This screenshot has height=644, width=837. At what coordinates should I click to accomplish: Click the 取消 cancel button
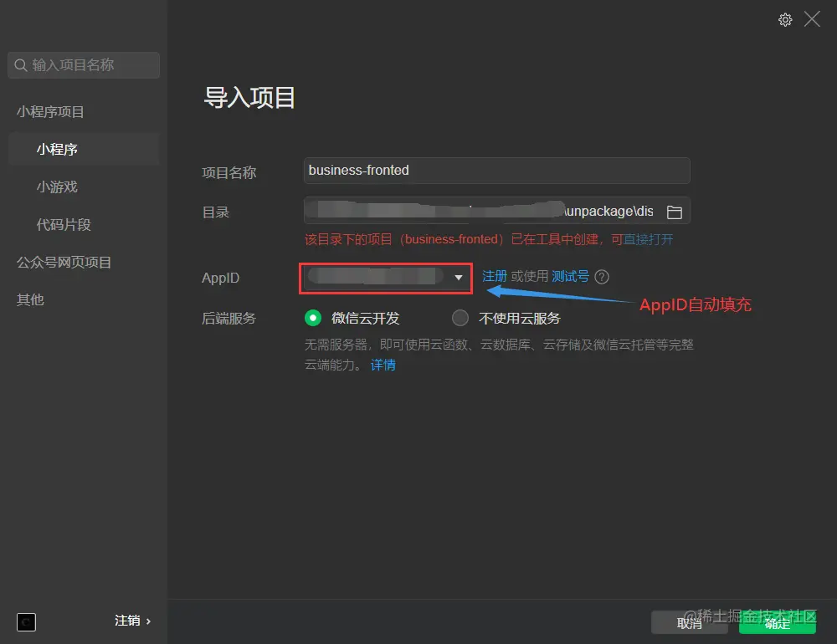pos(689,622)
